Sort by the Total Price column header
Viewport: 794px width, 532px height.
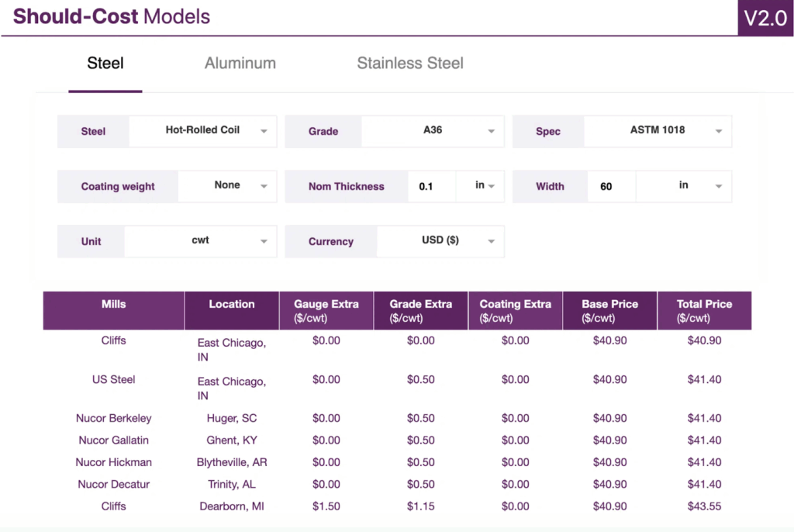(703, 310)
